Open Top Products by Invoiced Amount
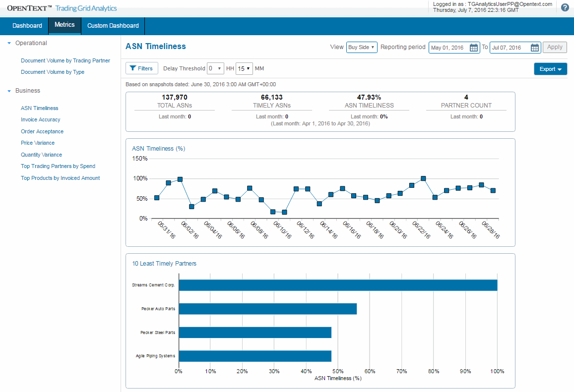This screenshot has width=574, height=392. pos(61,178)
